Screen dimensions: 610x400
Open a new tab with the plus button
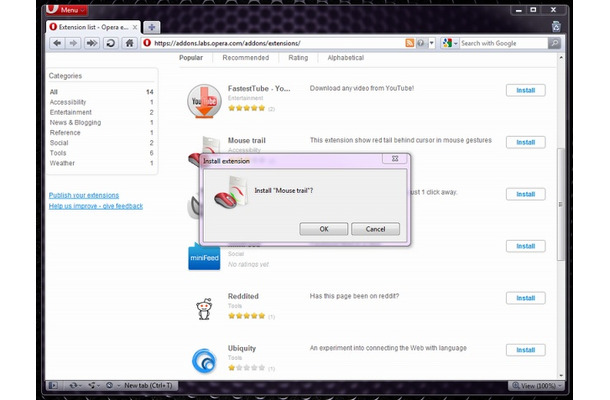pos(152,27)
